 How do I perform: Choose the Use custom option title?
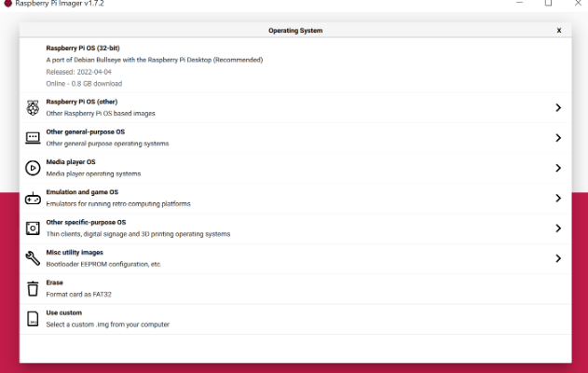coord(63,312)
